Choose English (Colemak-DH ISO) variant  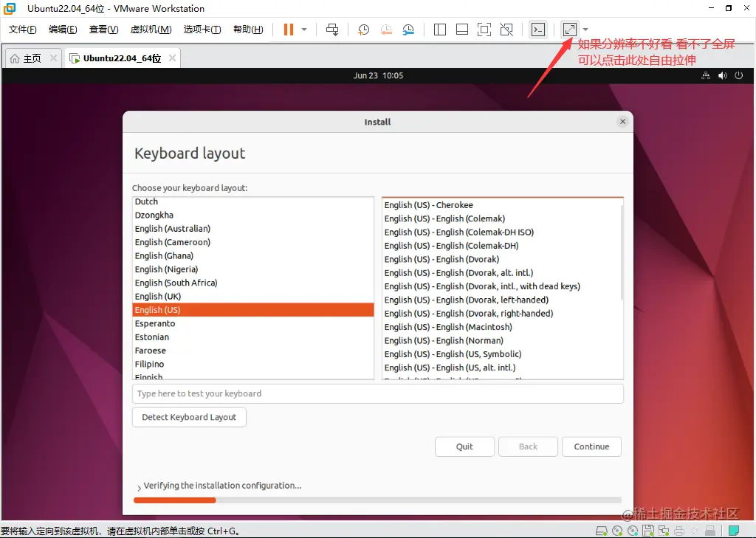click(501, 232)
